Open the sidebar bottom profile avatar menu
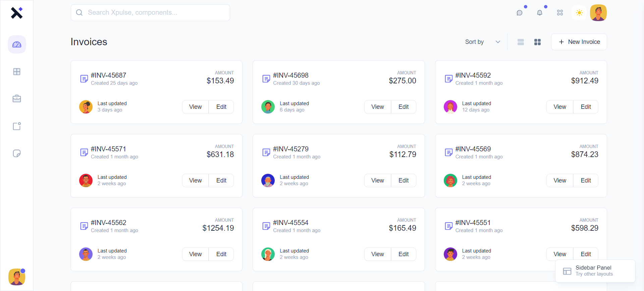 [x=17, y=277]
